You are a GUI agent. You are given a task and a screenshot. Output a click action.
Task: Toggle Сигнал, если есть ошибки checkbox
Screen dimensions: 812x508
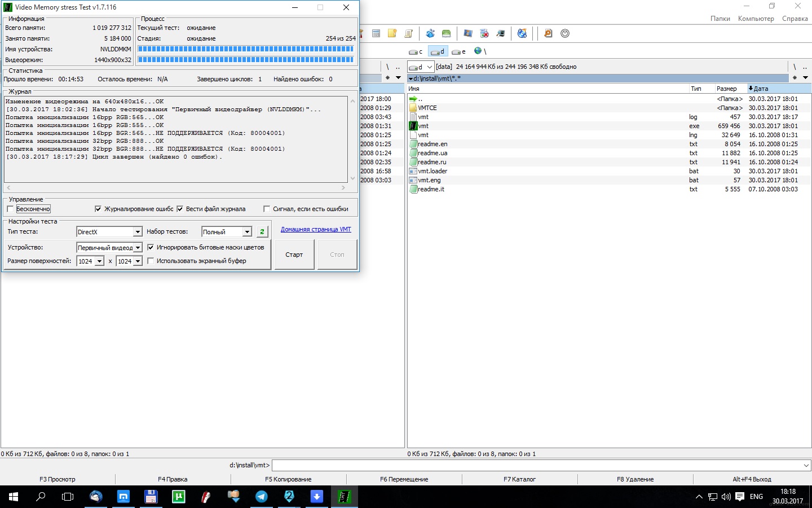click(x=267, y=209)
